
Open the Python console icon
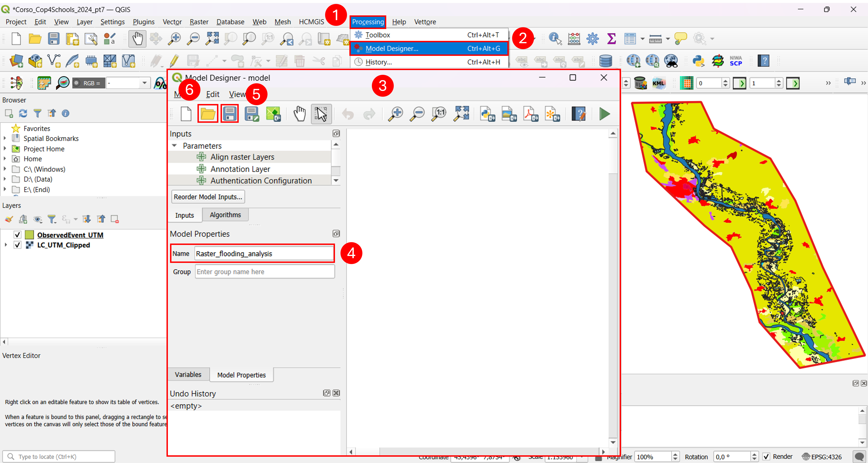click(x=699, y=61)
